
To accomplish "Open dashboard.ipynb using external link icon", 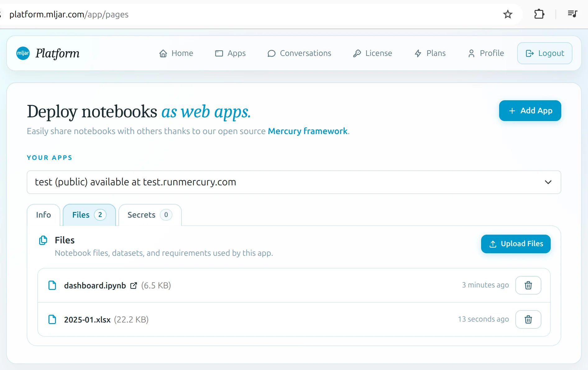I will point(134,286).
